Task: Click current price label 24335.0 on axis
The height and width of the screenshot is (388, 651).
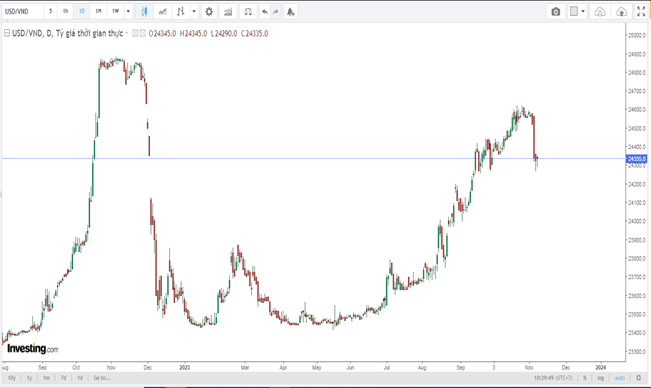Action: [636, 159]
